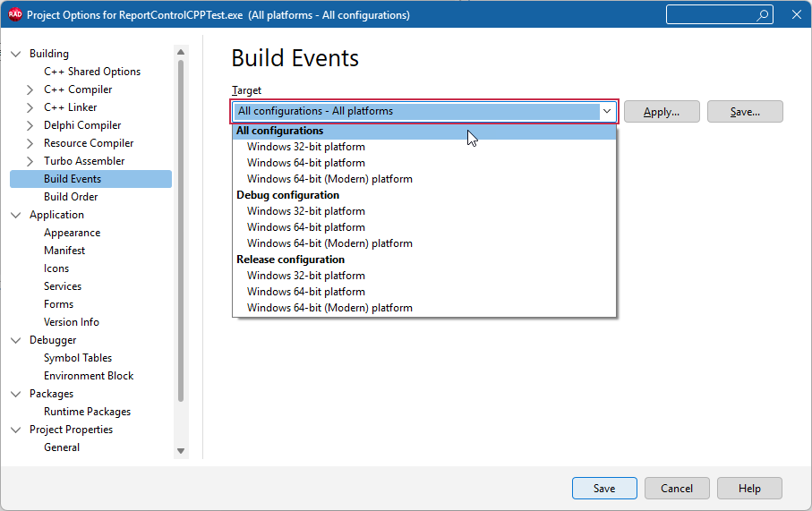Pick Windows 32-bit platform under All configurations

click(424, 147)
